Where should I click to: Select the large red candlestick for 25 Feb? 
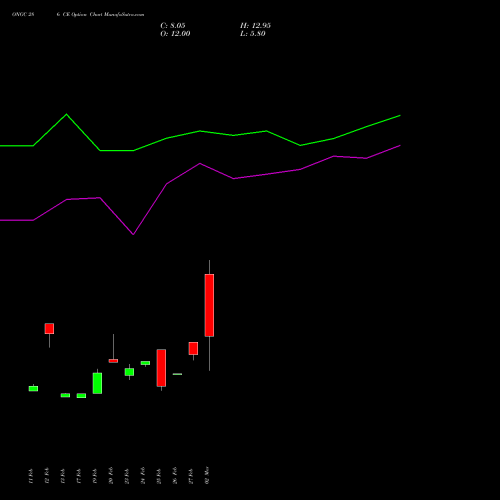(161, 368)
